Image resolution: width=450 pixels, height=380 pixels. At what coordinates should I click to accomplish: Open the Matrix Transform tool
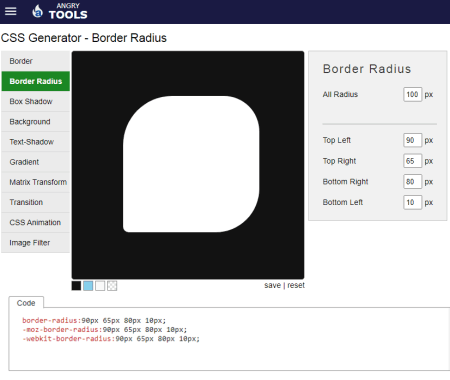coord(36,182)
